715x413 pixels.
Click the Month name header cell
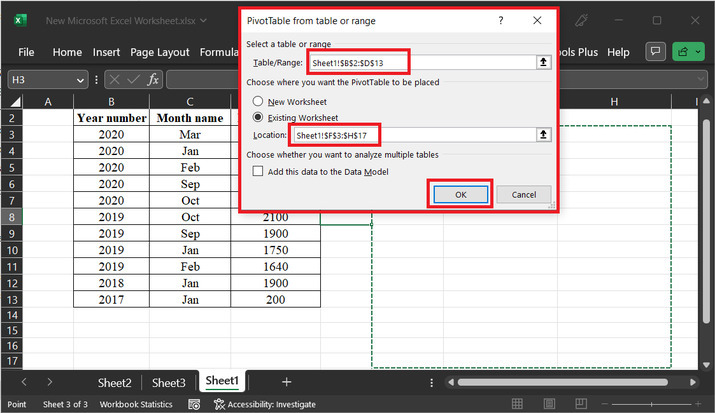(x=190, y=118)
